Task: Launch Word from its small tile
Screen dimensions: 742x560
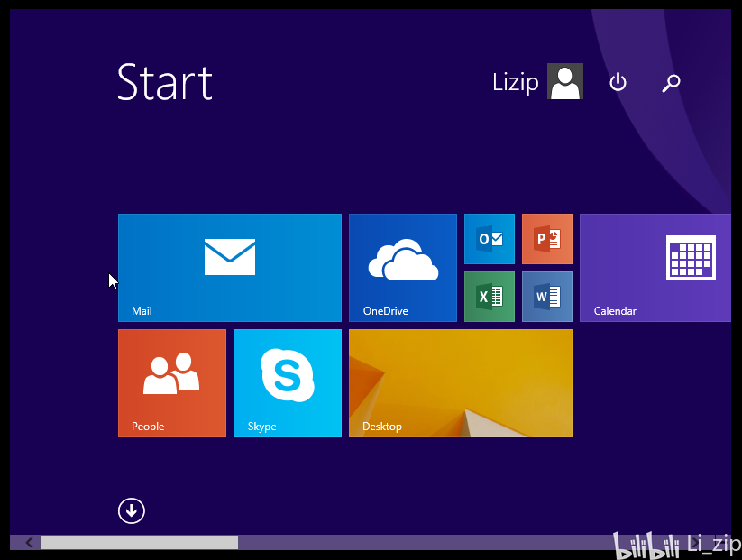Action: (547, 297)
